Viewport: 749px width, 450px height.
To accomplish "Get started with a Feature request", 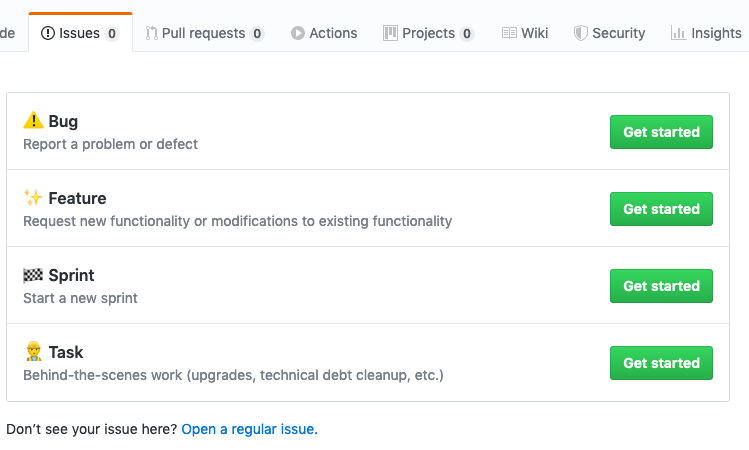I will coord(661,209).
